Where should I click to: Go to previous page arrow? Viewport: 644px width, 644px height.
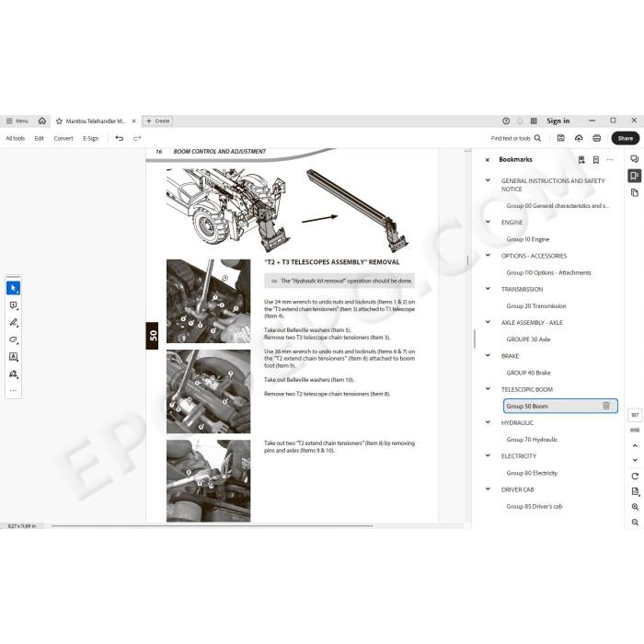[x=635, y=445]
